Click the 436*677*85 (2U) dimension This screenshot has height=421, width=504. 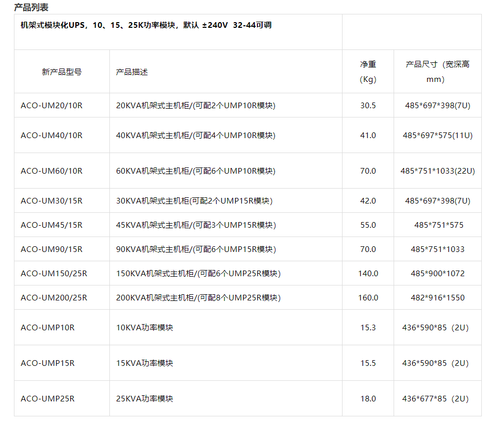[435, 399]
